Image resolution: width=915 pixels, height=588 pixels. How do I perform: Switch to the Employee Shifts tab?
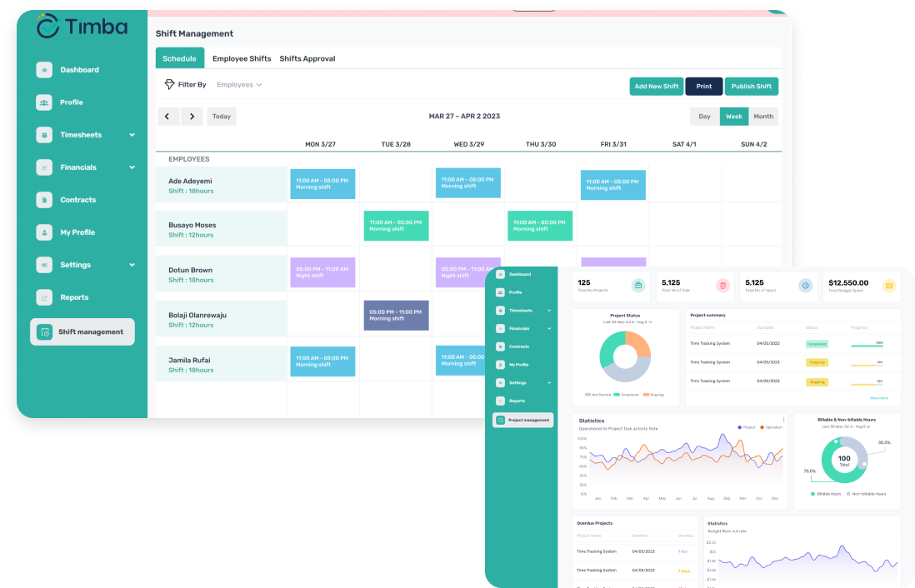click(x=242, y=59)
